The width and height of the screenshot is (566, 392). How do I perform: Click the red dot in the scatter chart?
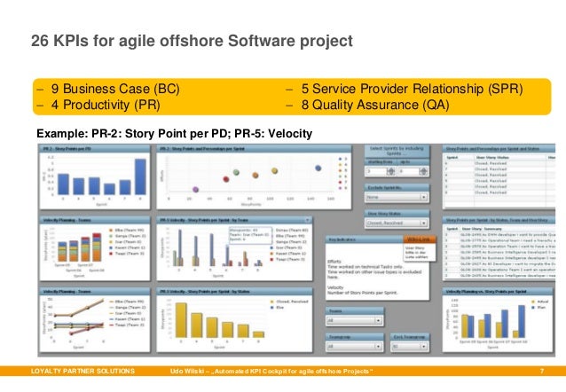[226, 179]
